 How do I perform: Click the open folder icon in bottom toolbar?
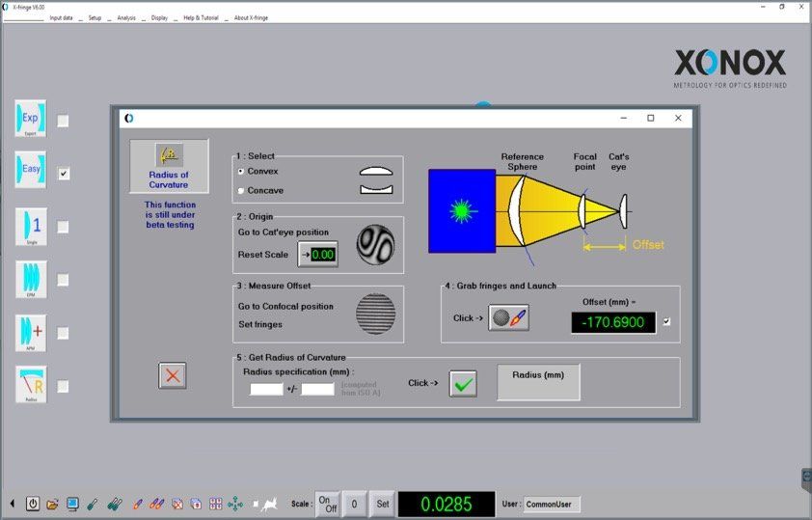pos(53,504)
